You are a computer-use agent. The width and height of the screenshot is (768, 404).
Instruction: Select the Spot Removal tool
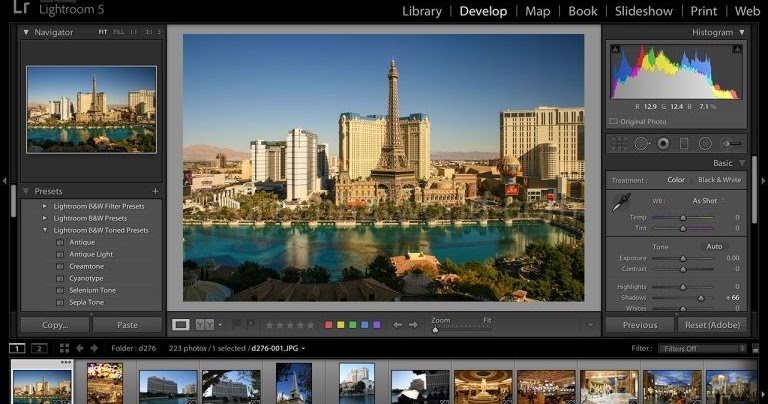pos(641,144)
